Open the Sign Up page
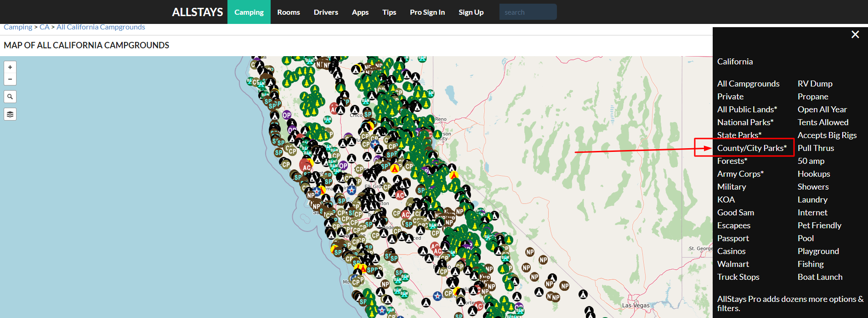 click(471, 12)
